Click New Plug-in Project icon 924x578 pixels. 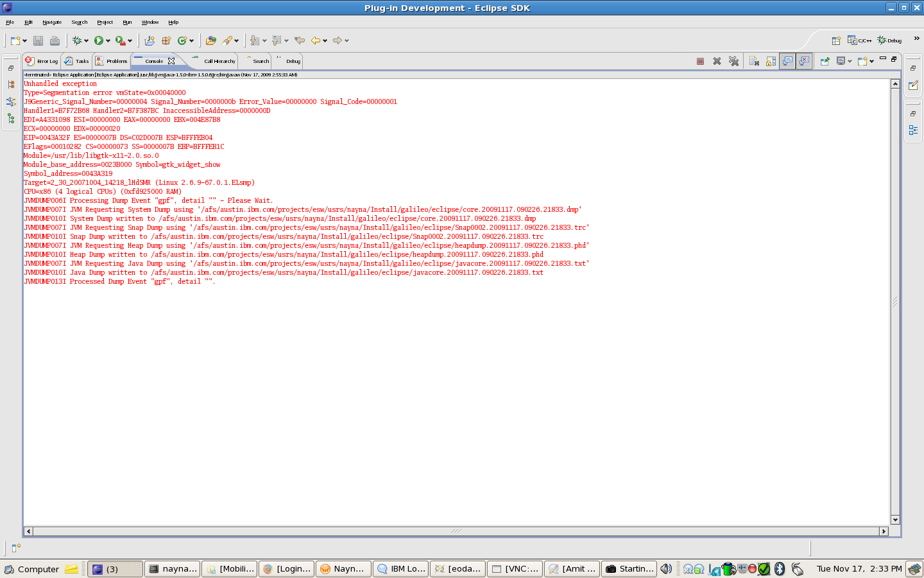(150, 40)
